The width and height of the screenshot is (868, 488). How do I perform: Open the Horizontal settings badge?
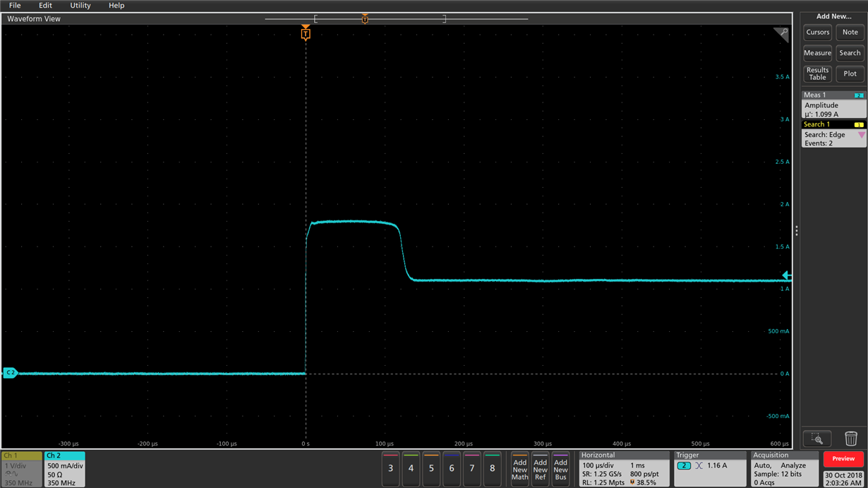tap(623, 469)
